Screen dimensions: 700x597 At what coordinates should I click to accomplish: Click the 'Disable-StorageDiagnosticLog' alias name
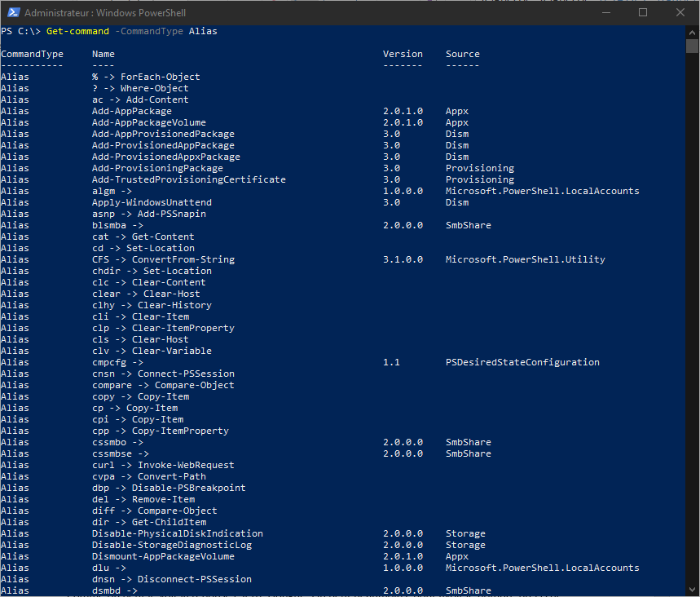tap(171, 545)
